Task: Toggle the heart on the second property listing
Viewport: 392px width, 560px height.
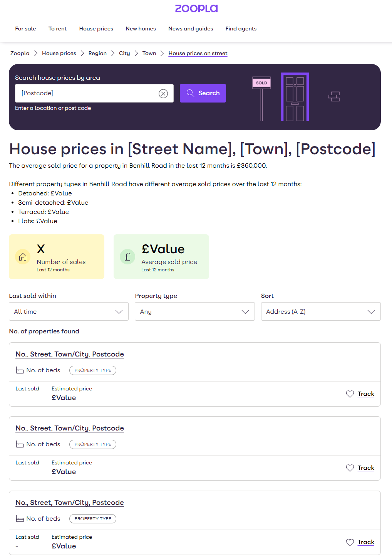Action: 350,468
